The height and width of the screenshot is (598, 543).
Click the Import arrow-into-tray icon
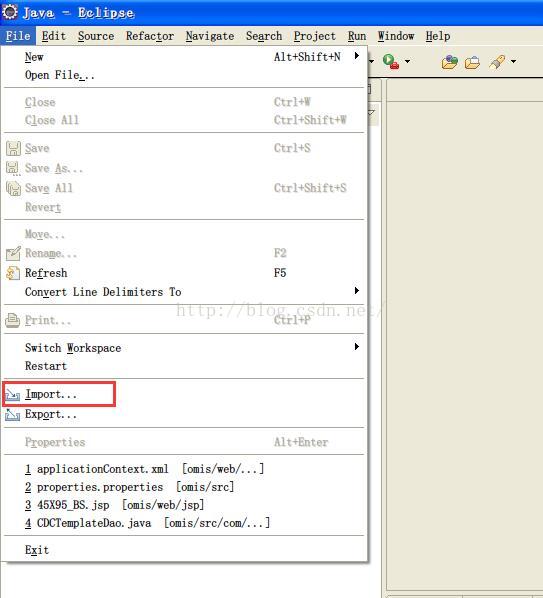click(13, 395)
